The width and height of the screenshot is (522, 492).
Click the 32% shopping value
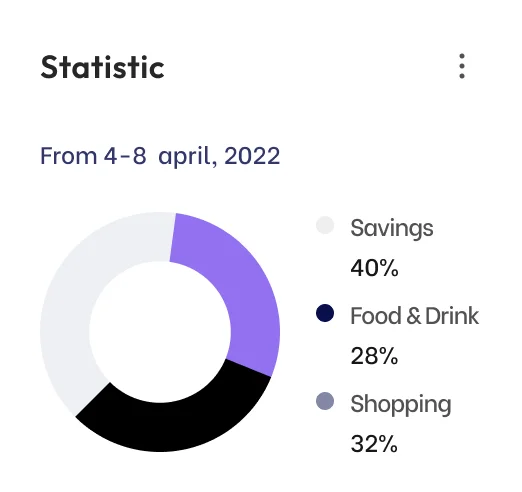[x=374, y=444]
